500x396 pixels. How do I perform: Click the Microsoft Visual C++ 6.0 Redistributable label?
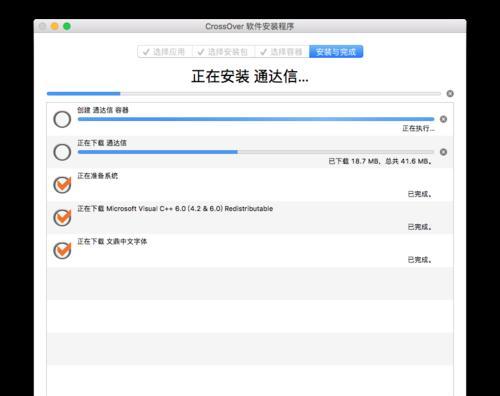tap(175, 209)
